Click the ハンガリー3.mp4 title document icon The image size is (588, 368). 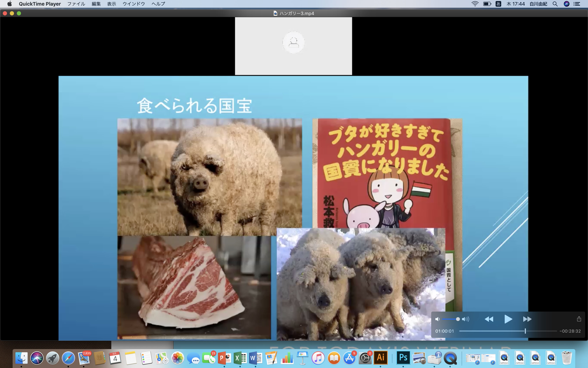point(275,13)
